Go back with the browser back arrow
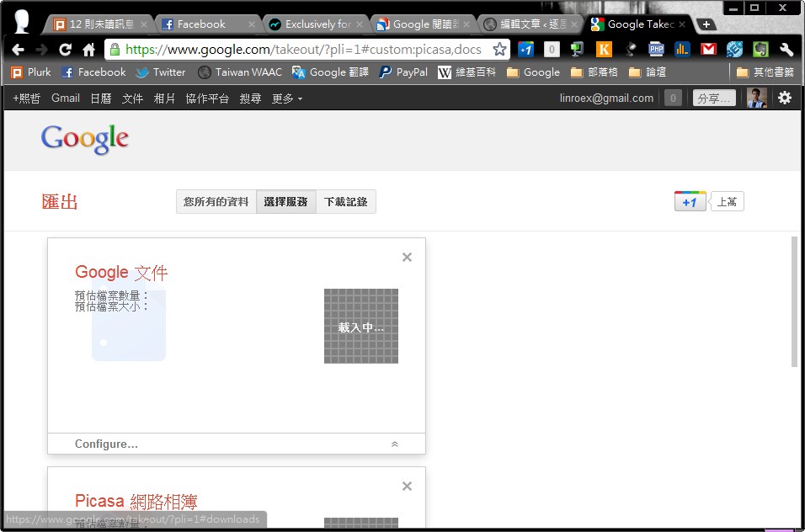 tap(18, 50)
